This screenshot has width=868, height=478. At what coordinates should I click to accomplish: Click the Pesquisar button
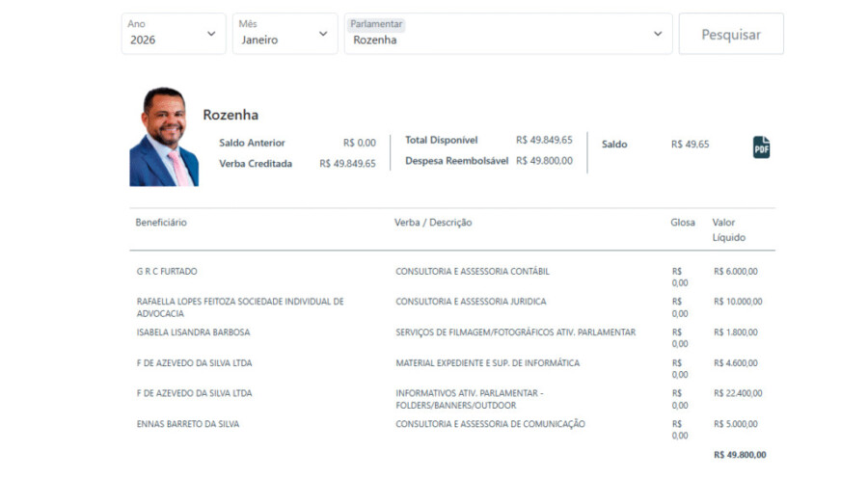coord(730,34)
